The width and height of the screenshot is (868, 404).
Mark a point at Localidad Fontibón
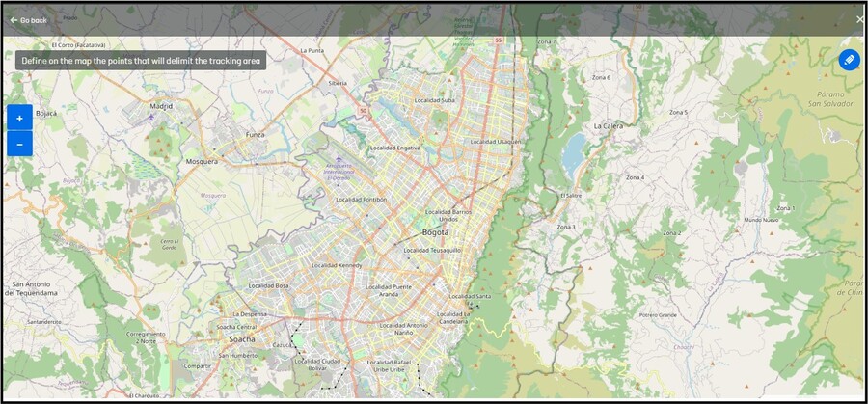(361, 200)
